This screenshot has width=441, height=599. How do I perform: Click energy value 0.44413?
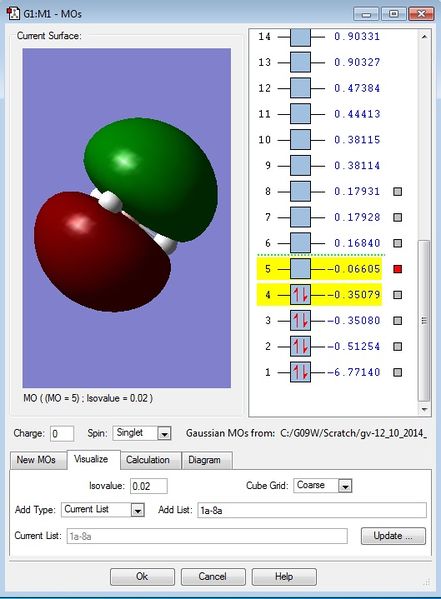click(x=357, y=114)
